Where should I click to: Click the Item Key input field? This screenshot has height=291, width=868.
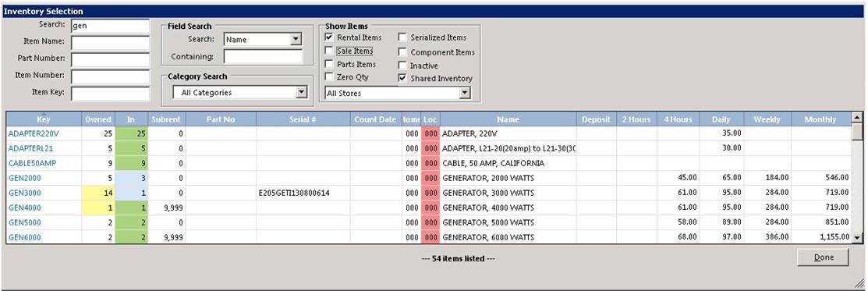110,93
